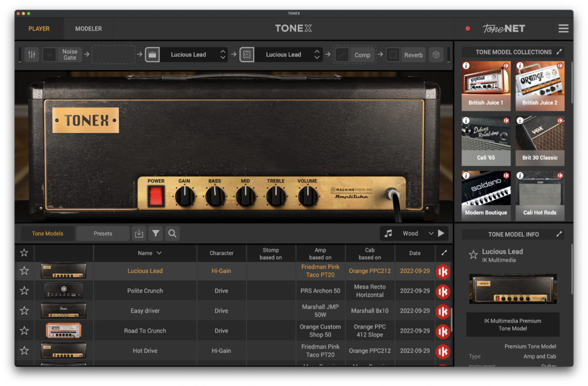Adjust the MID knob on amp
Screen dimensions: 588x386
pyautogui.click(x=246, y=196)
